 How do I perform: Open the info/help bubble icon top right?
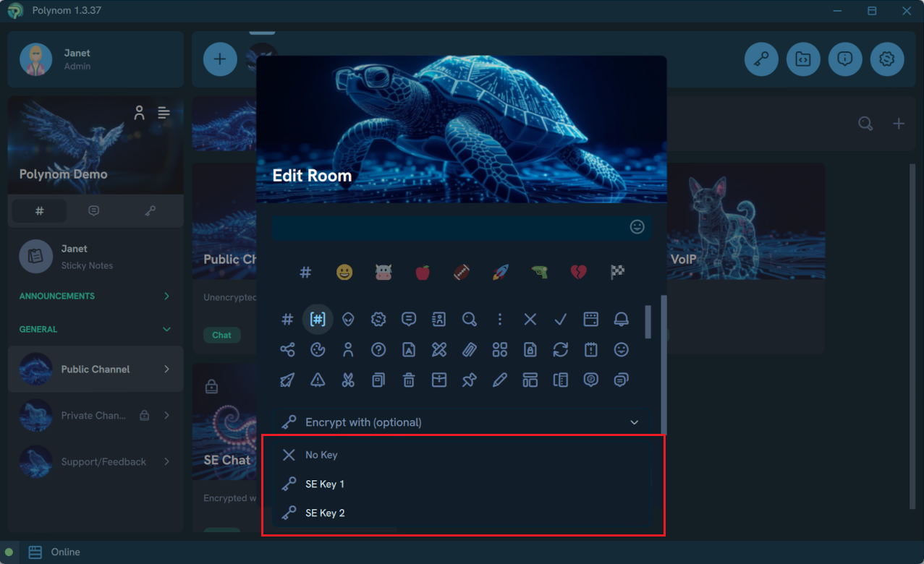coord(845,59)
